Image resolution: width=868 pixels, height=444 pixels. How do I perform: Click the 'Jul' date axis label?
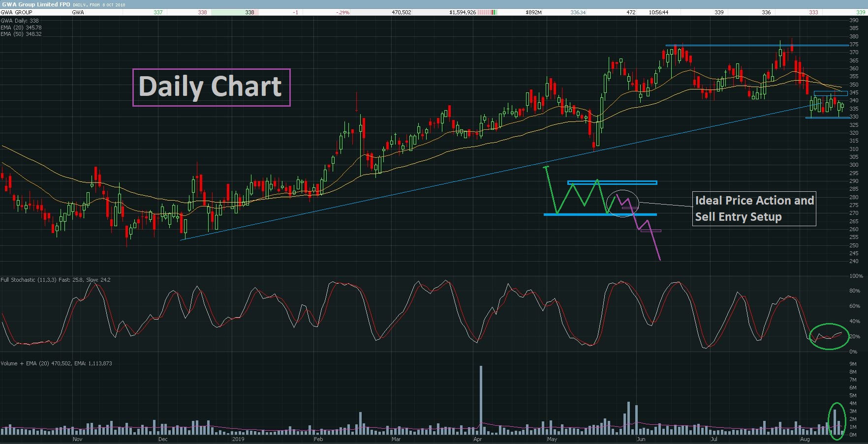click(x=713, y=439)
